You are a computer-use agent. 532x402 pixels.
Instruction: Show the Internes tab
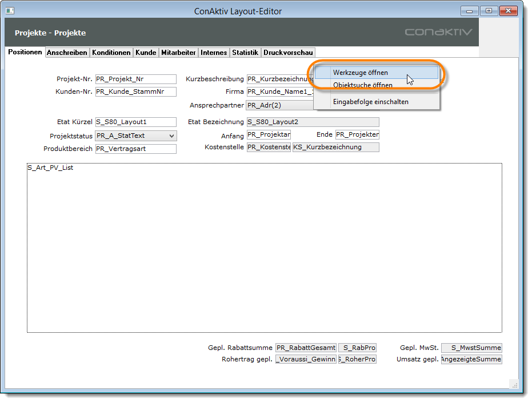coord(214,53)
